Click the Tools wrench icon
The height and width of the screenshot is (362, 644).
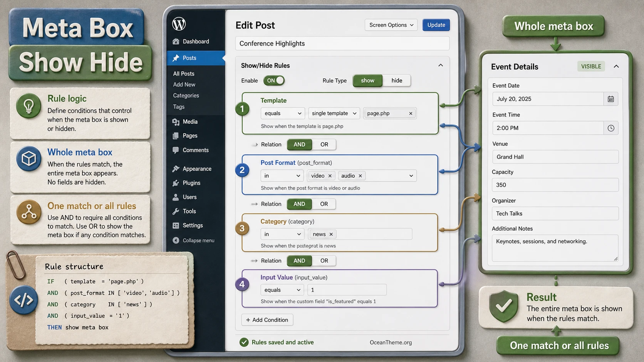(x=176, y=211)
